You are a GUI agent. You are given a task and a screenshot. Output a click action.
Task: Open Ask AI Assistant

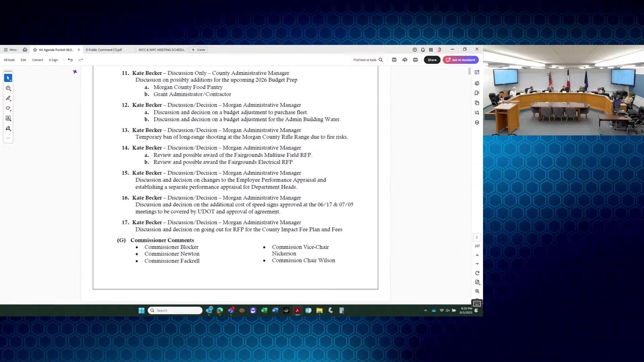click(x=461, y=60)
